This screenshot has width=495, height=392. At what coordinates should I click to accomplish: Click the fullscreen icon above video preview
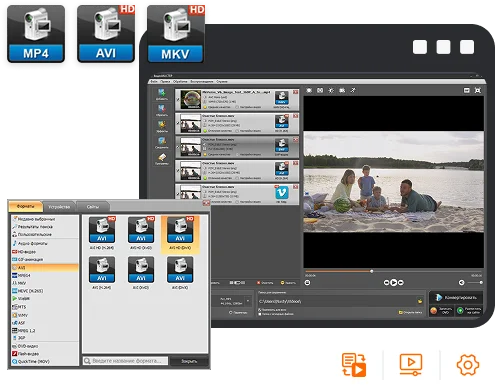click(x=478, y=90)
